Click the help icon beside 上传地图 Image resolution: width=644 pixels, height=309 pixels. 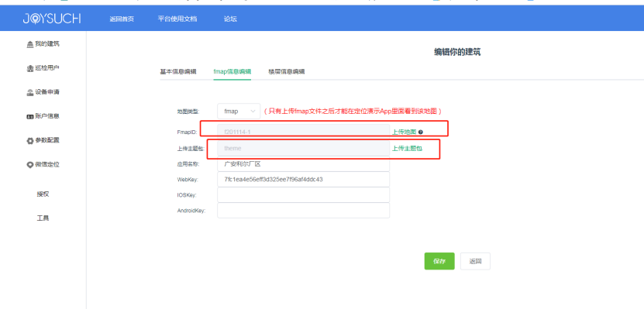coord(421,132)
